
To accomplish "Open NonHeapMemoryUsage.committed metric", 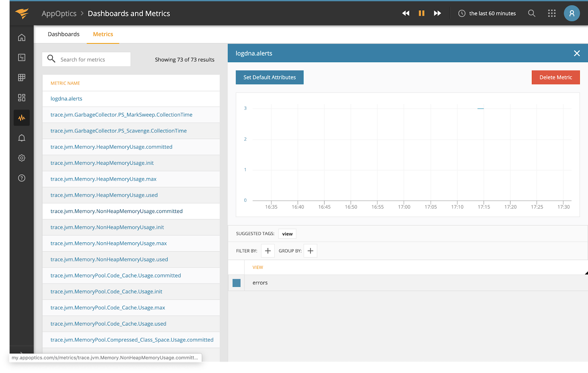I will tap(116, 211).
